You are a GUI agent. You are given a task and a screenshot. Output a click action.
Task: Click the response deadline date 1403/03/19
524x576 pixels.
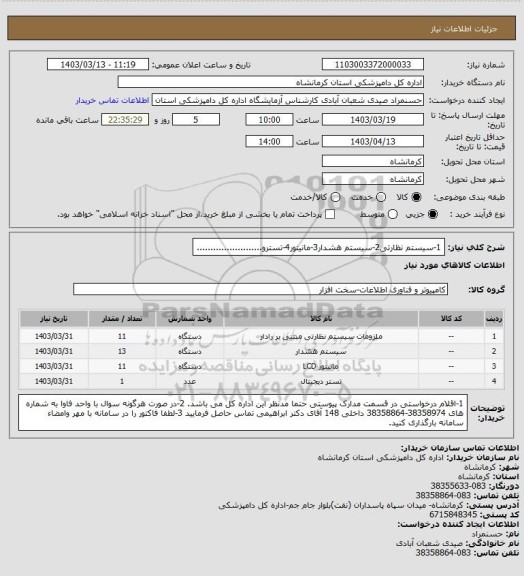(373, 120)
